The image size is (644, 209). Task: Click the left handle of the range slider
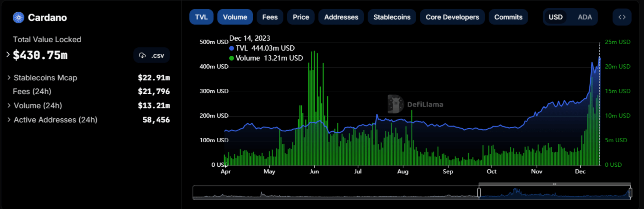(x=479, y=192)
